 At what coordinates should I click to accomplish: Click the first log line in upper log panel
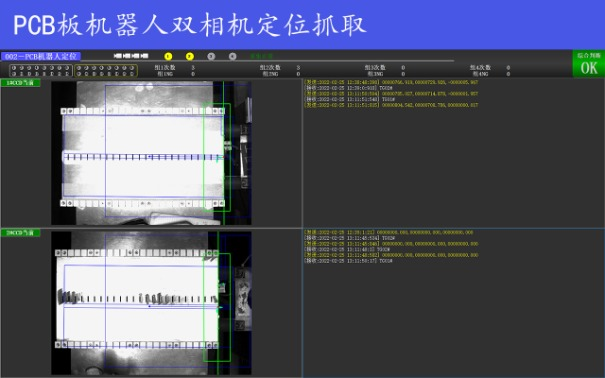pyautogui.click(x=391, y=82)
